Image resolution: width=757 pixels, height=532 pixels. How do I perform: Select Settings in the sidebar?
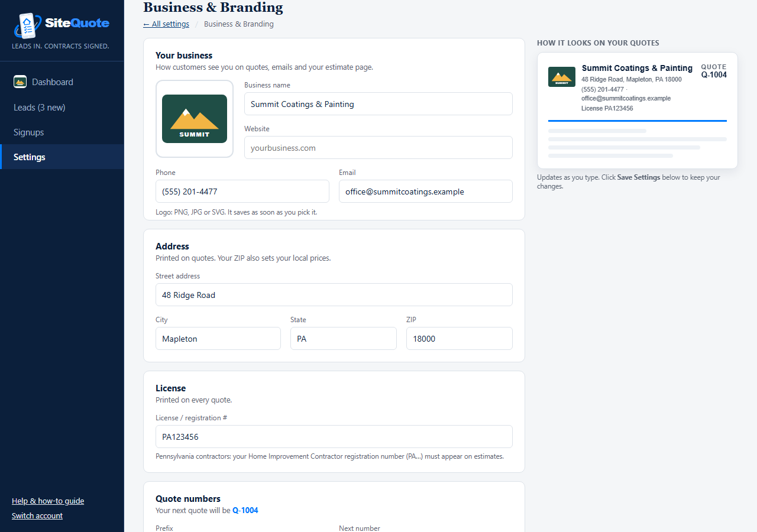click(x=62, y=157)
